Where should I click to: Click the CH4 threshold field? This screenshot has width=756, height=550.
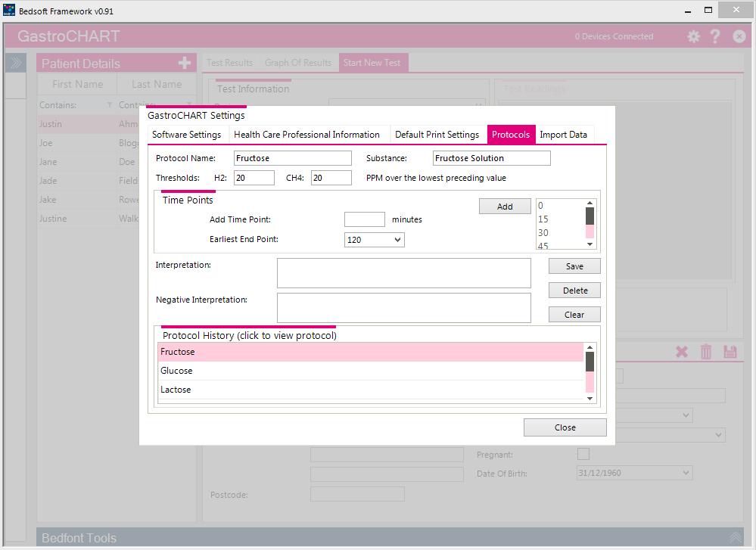(331, 177)
